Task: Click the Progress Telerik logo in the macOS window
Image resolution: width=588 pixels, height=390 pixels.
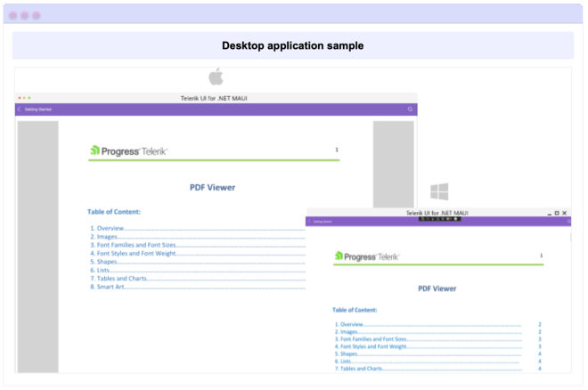Action: point(128,151)
